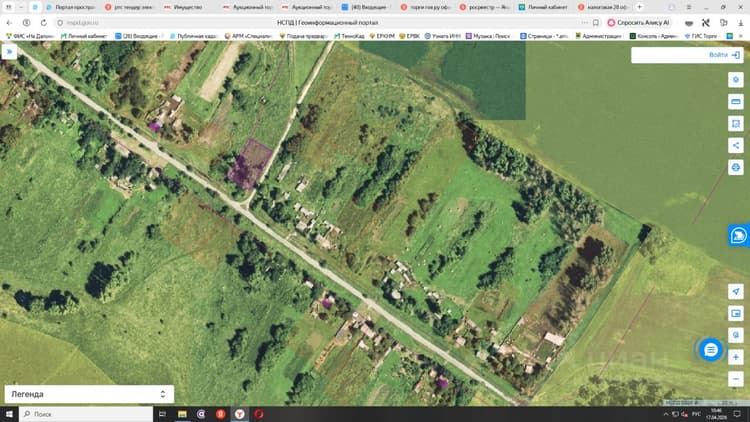The image size is (750, 422).
Task: Open the map layers settings icon
Action: pyautogui.click(x=736, y=79)
